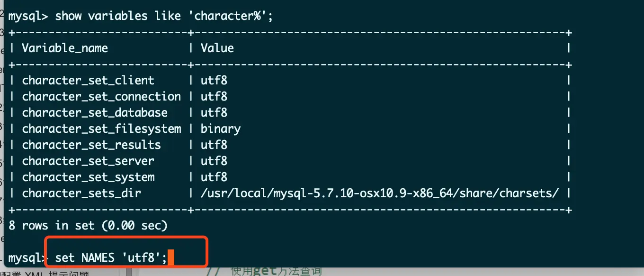Click the Variable_name column header
The image size is (644, 276).
(x=65, y=48)
